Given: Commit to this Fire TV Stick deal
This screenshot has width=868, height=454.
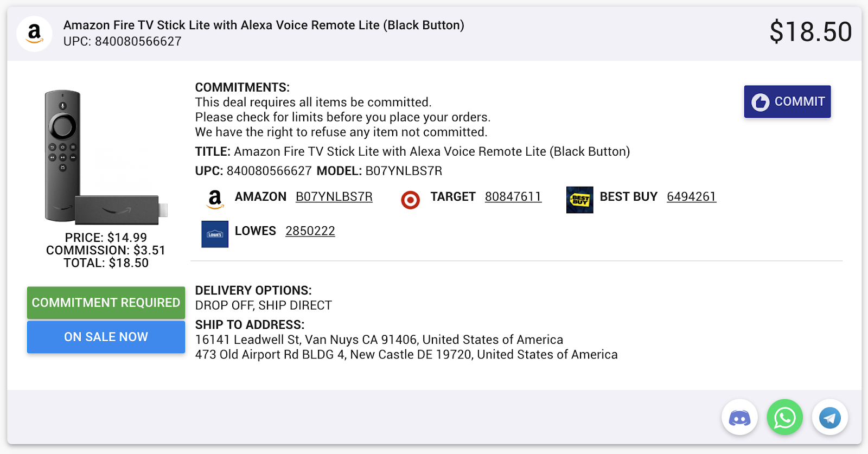Looking at the screenshot, I should [787, 101].
